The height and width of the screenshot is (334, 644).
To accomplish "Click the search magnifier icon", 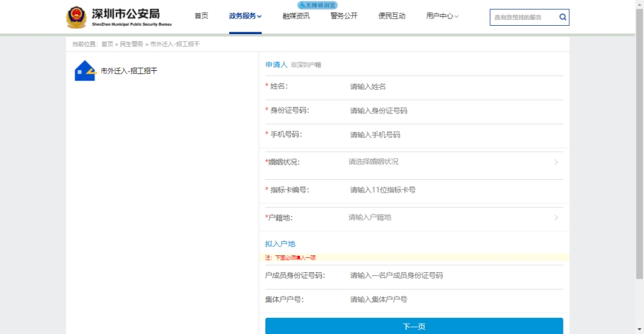I will click(563, 17).
